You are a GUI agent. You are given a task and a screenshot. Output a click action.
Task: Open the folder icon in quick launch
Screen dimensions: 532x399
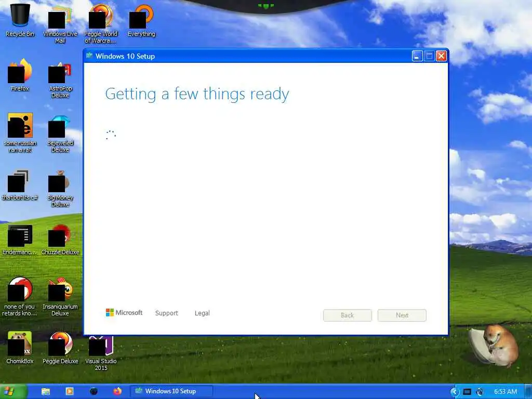pos(46,392)
